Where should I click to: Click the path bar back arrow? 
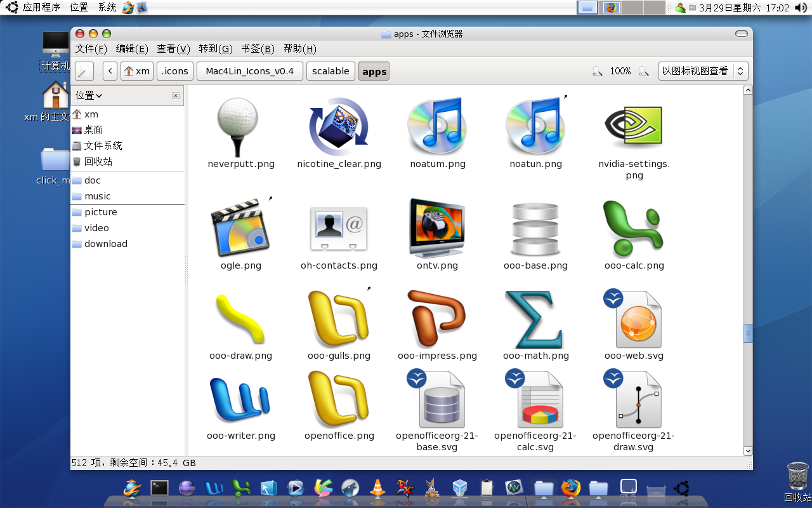110,71
